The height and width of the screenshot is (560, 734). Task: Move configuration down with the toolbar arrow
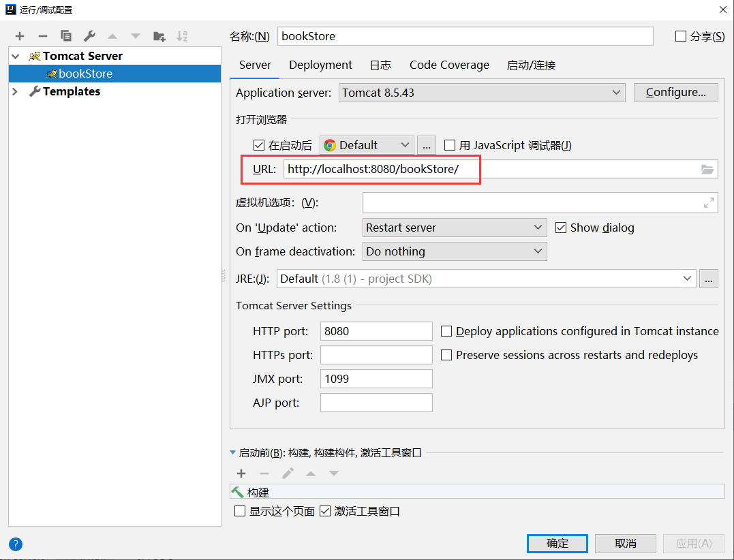136,36
